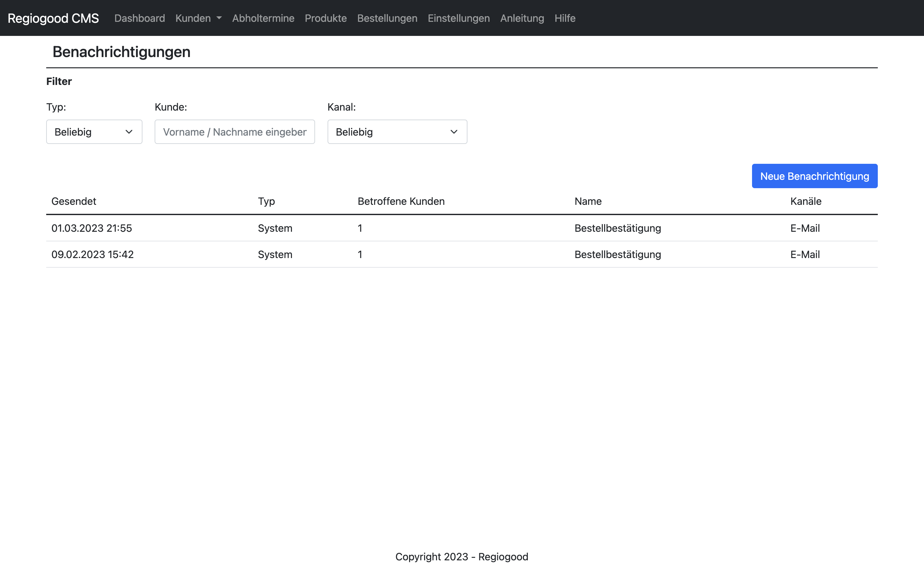Expand the Kunden navigation dropdown
The image size is (924, 577).
click(198, 18)
